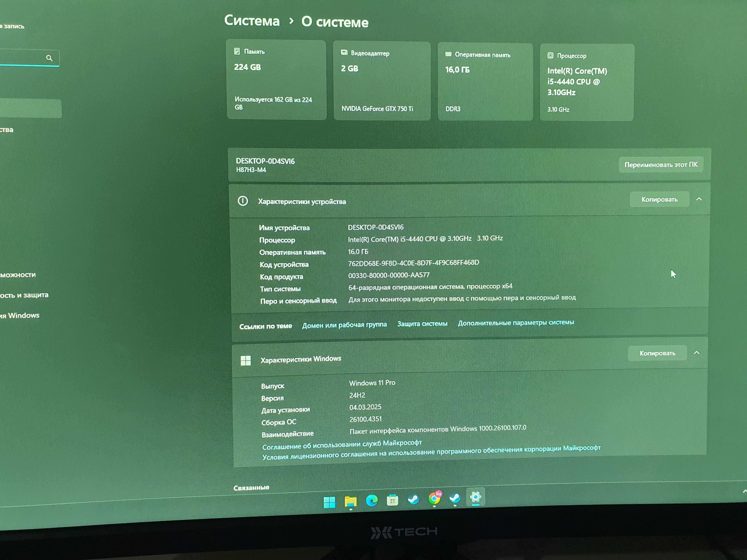Click the Видеоадаптер card icon
The height and width of the screenshot is (560, 747).
tap(344, 52)
